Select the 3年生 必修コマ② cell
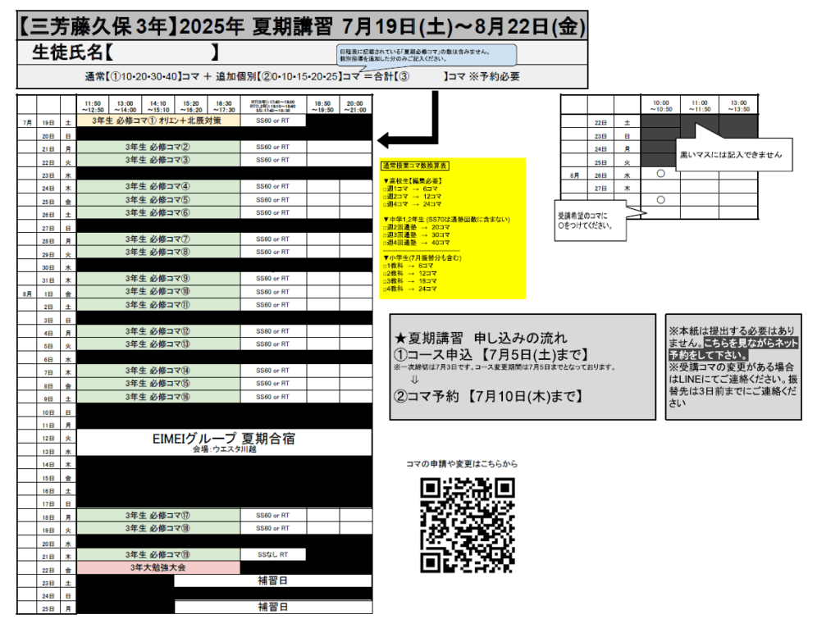Screen dimensions: 840x619 click(158, 147)
